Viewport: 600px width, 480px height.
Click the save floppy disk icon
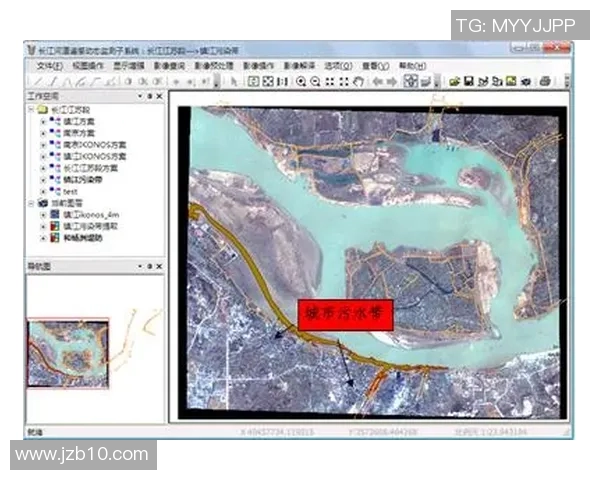click(469, 81)
